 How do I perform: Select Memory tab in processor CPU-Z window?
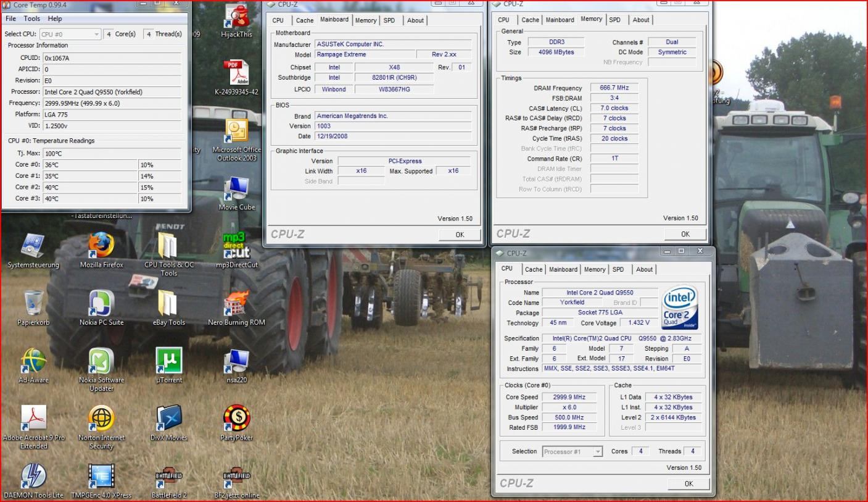click(595, 270)
